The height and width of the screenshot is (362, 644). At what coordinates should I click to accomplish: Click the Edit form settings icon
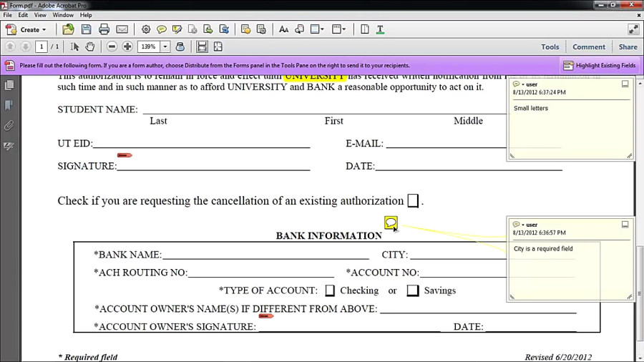tap(261, 29)
